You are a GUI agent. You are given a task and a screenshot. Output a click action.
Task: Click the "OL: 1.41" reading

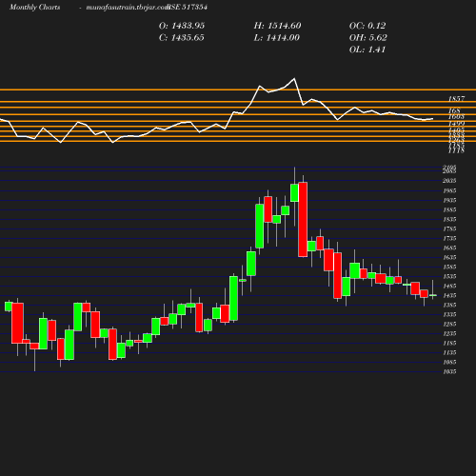coord(367,50)
